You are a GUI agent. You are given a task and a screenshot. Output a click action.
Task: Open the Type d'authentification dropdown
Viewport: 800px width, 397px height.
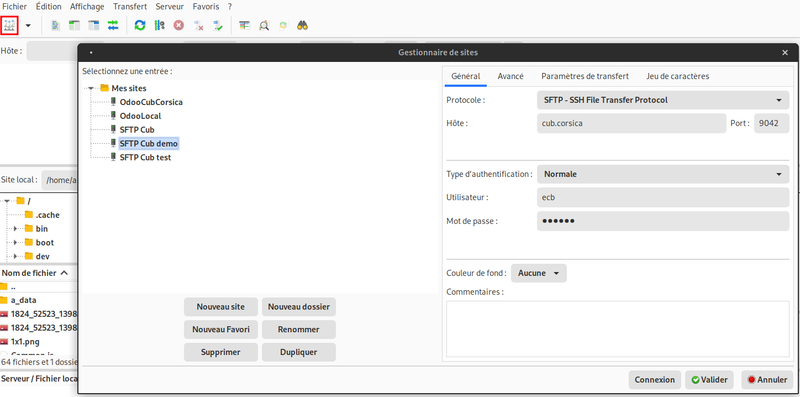663,174
